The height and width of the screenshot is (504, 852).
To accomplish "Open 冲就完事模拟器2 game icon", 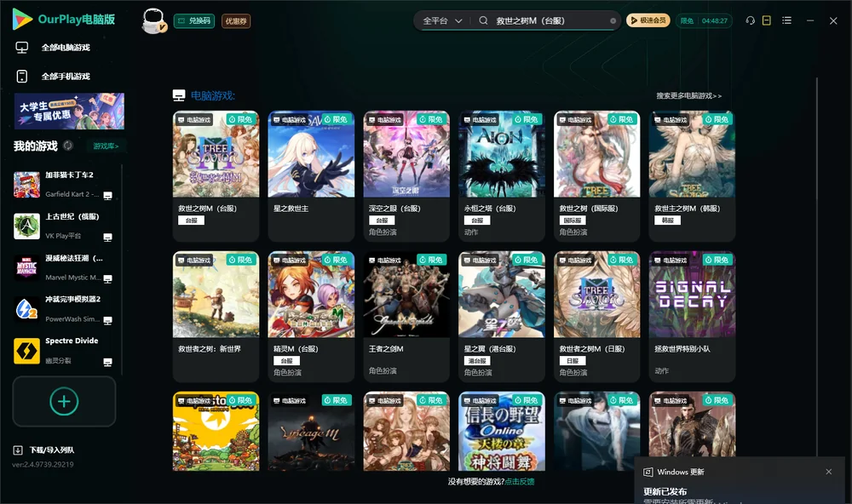I will pos(26,309).
